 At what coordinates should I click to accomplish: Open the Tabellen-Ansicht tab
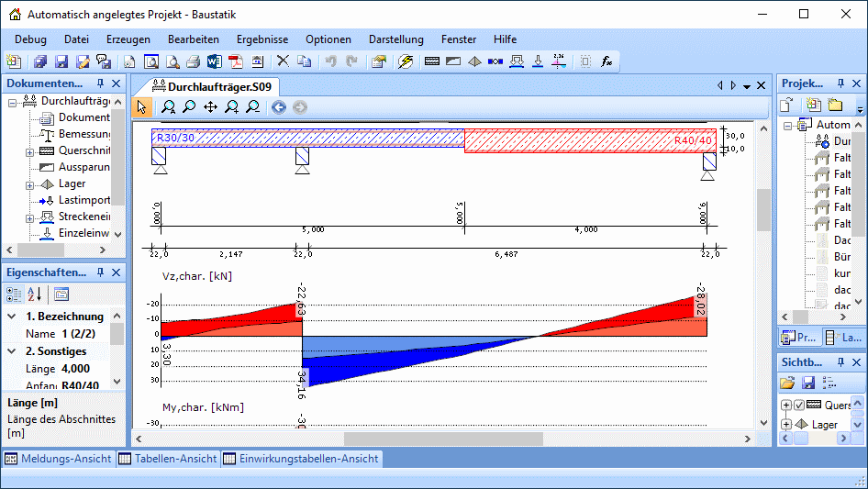pyautogui.click(x=168, y=459)
